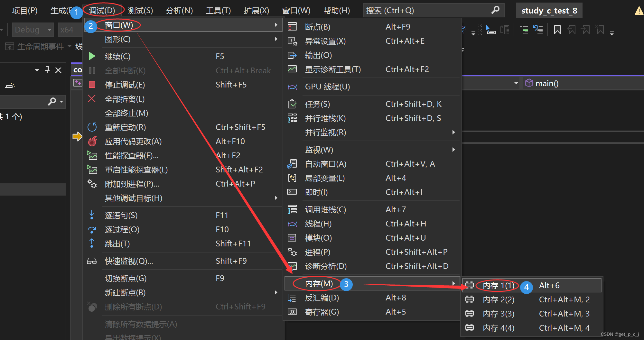Click the Show Diagnostic Tools (显示诊断工具) icon
This screenshot has height=340, width=644.
292,69
